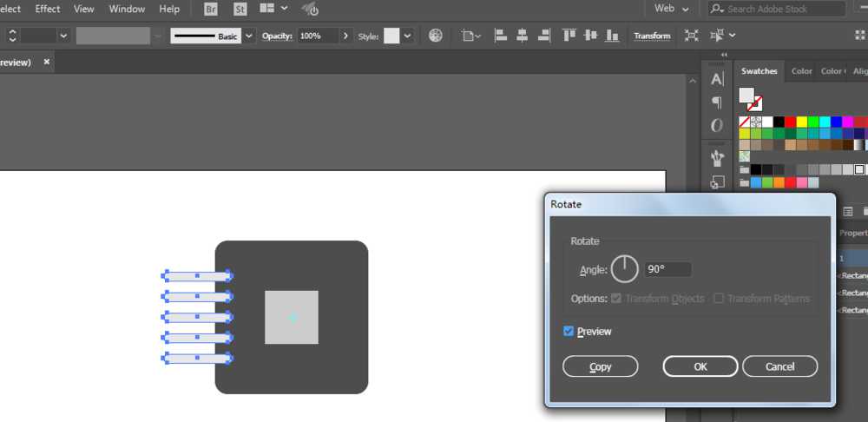Toggle the Transform Patterns checkbox
The width and height of the screenshot is (868, 422).
pyautogui.click(x=718, y=299)
